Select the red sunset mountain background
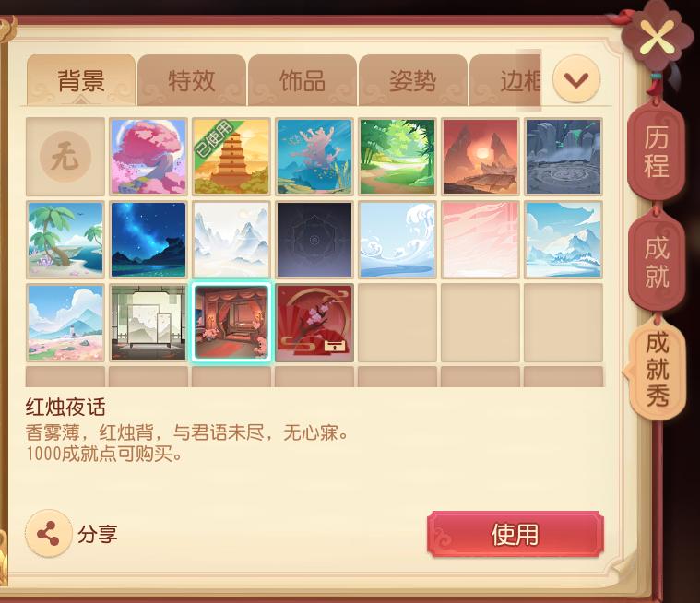The height and width of the screenshot is (603, 700). click(x=481, y=157)
